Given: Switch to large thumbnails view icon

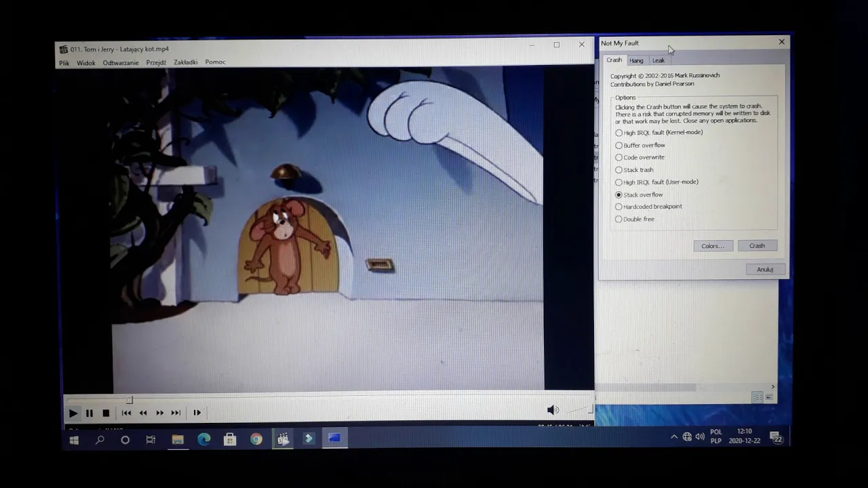Looking at the screenshot, I should click(x=769, y=397).
